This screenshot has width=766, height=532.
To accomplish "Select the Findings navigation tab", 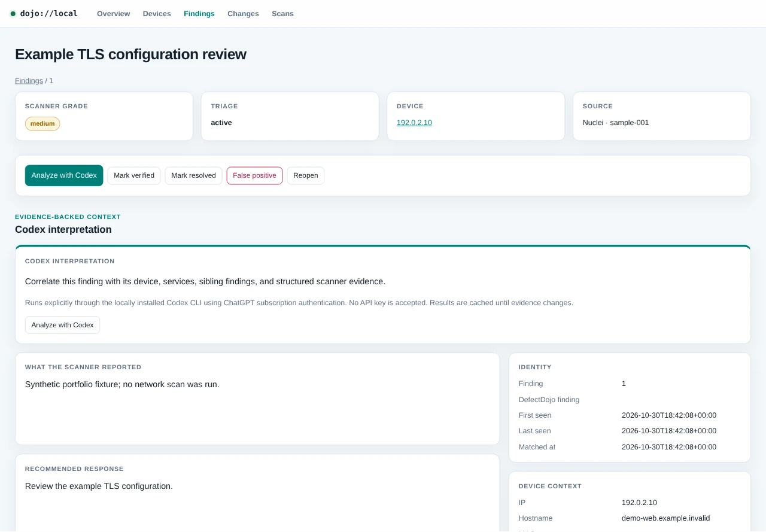I will coord(199,14).
